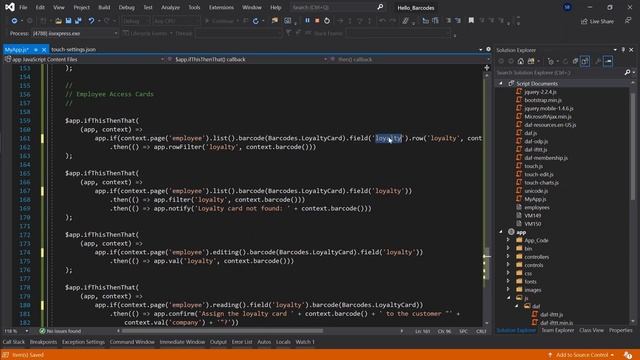The image size is (640, 360).
Task: Select the touch-edit.js file in Solution Explorer
Action: 538,174
